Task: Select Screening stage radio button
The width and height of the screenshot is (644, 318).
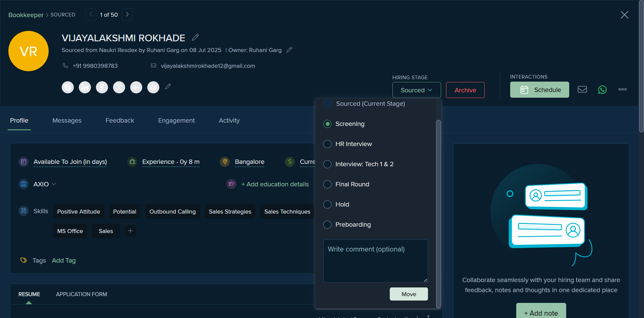Action: [327, 124]
